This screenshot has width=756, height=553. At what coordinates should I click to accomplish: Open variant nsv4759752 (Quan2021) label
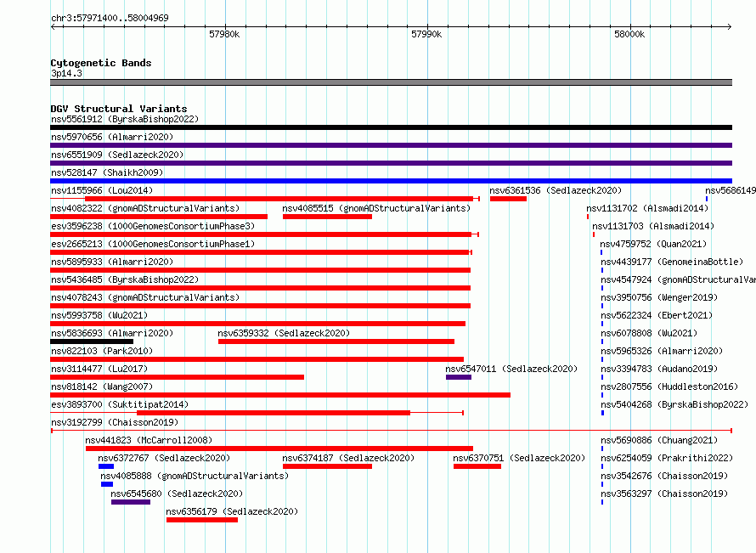[x=653, y=244]
